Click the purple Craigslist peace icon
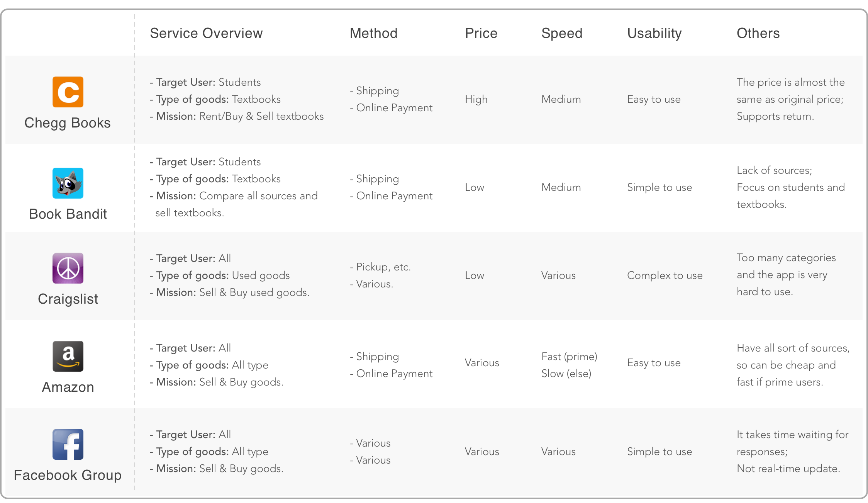 tap(68, 268)
